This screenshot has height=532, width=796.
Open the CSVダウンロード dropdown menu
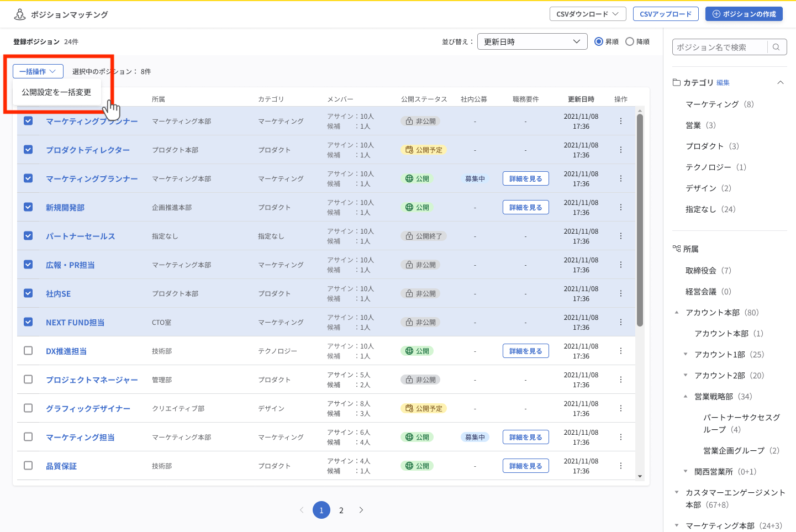(x=587, y=14)
